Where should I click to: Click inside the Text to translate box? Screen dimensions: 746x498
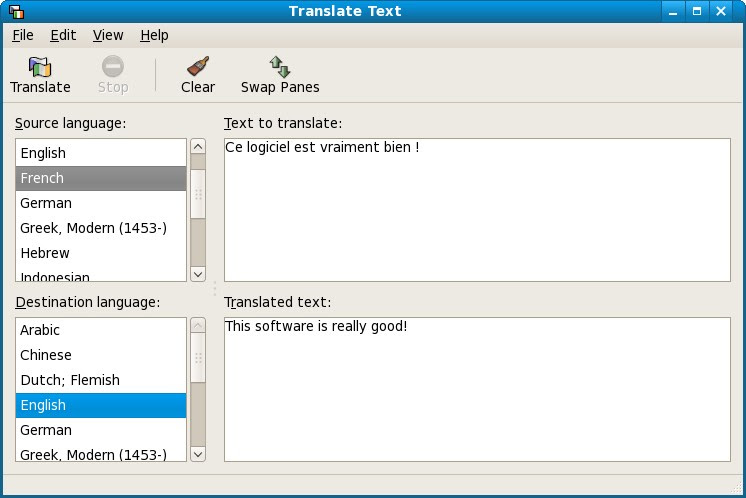point(477,210)
